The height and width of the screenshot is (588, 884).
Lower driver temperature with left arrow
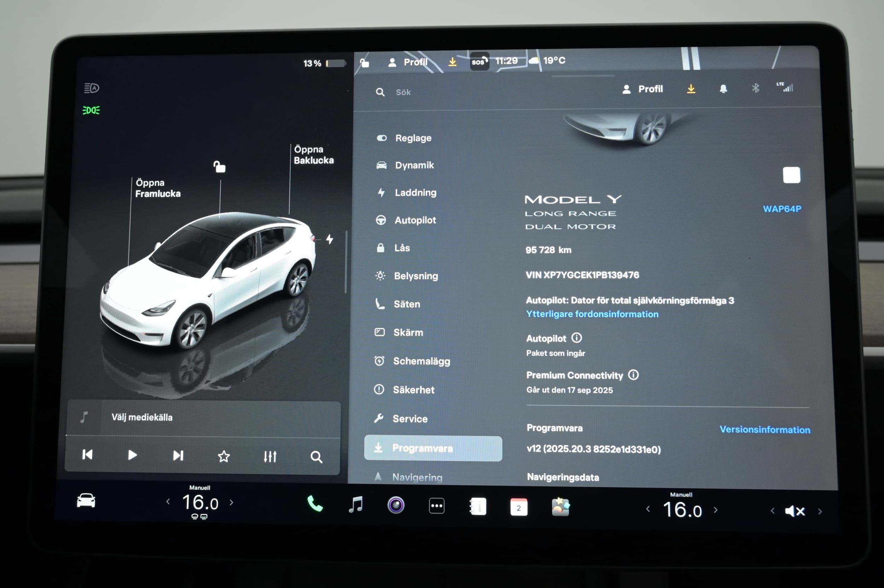(168, 501)
